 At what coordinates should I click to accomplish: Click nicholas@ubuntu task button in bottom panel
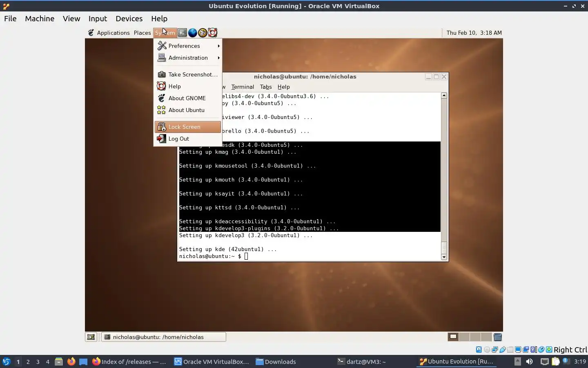click(164, 337)
